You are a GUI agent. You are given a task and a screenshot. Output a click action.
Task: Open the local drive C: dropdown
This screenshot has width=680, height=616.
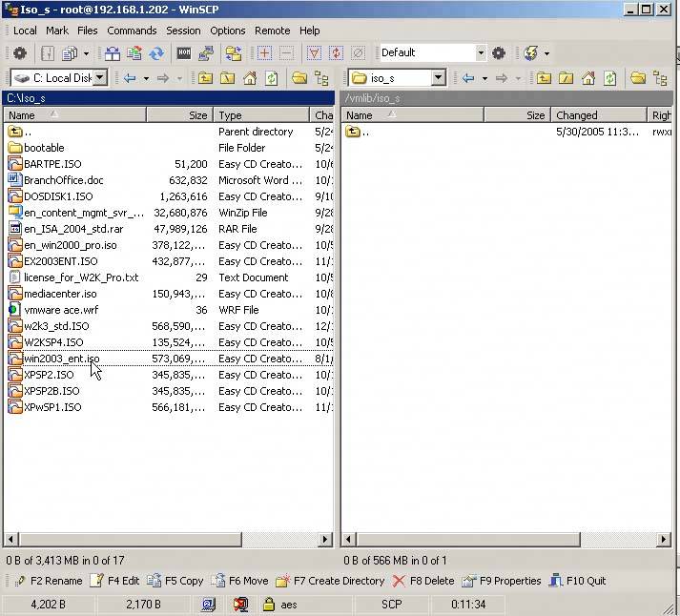[99, 78]
